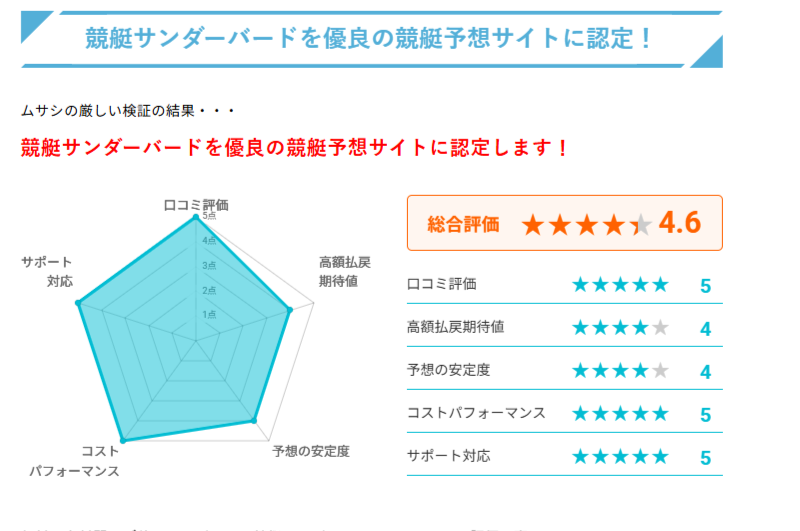Image resolution: width=800 pixels, height=531 pixels.
Task: Click the gray fifth star in 高額払戻期待値 row
Action: coord(660,327)
